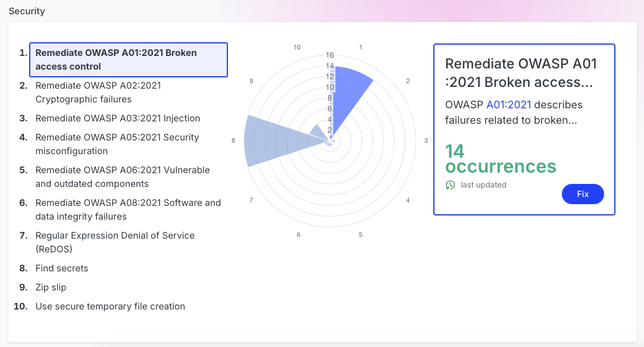
Task: Select Remediate OWASP A02:2021 Cryptographic failures item
Action: coord(129,92)
